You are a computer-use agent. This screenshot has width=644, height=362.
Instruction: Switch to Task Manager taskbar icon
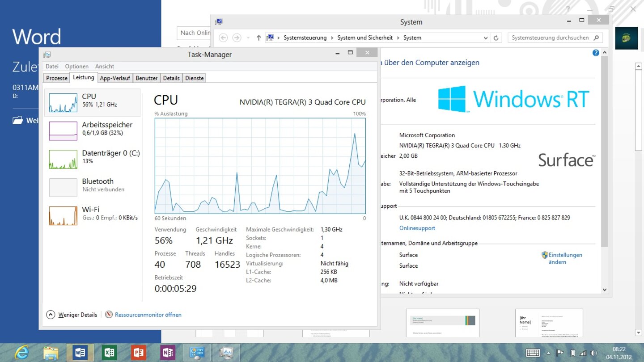tap(226, 353)
